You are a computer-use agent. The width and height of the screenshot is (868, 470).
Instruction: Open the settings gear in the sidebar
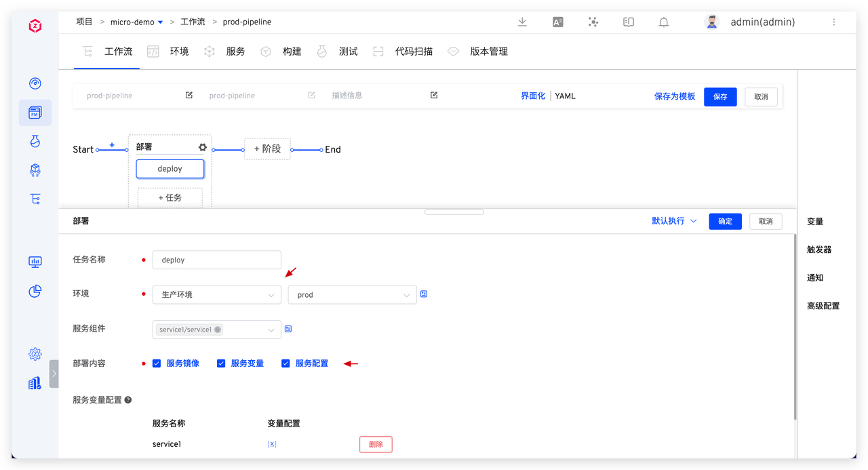point(35,353)
